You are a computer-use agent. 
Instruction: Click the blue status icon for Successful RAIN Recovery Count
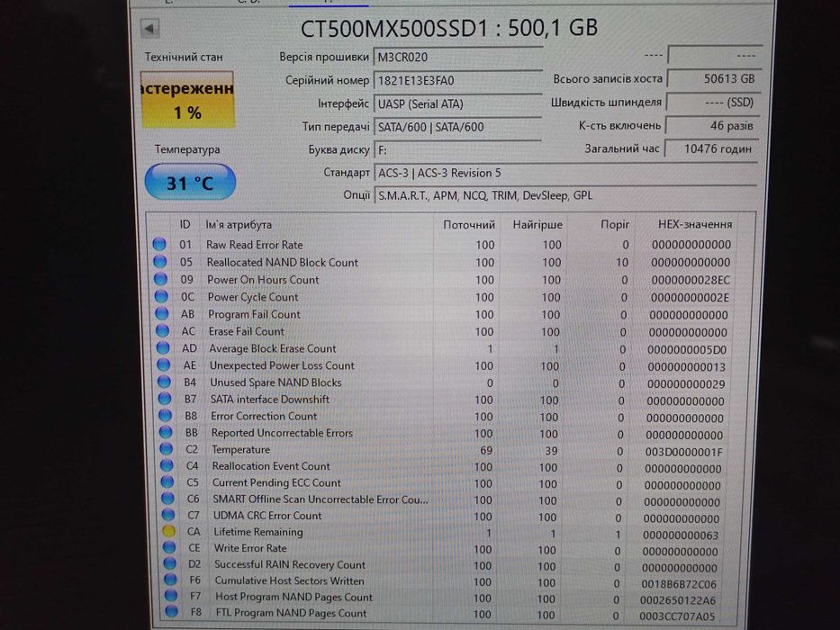170,563
